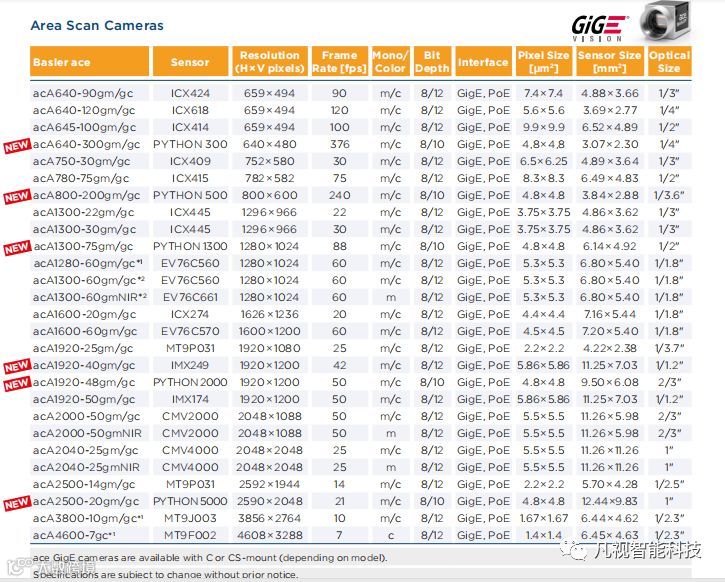725x582 pixels.
Task: Click the NEW badge beside acA1300-75gm/gc
Action: [17, 248]
